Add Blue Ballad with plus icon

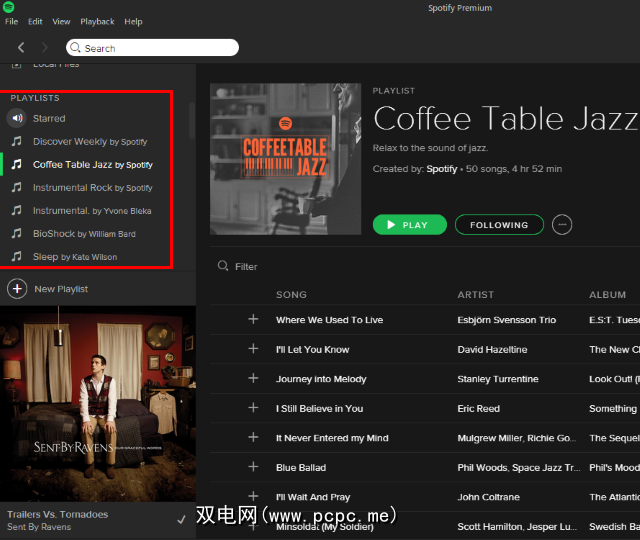point(253,467)
